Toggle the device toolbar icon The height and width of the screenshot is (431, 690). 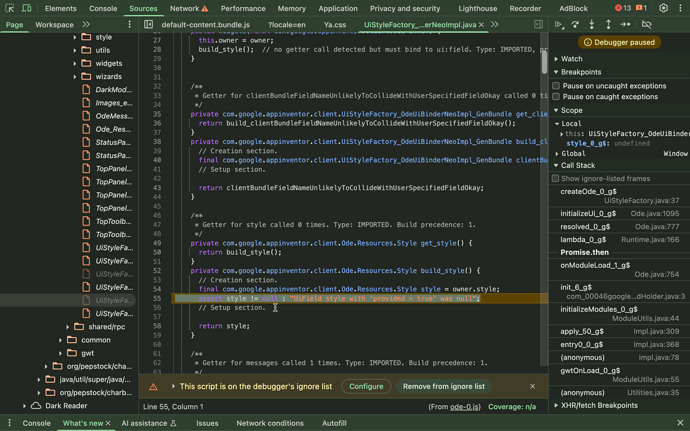pos(26,8)
